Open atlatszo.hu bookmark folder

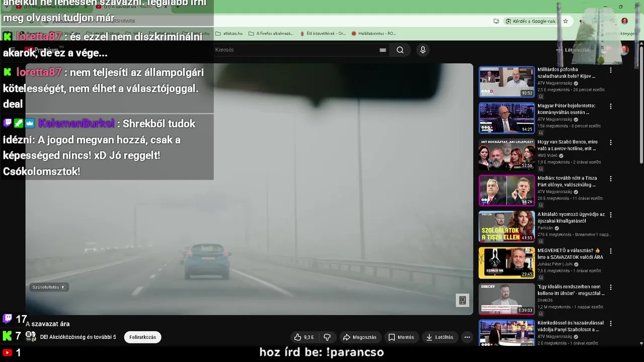click(228, 34)
